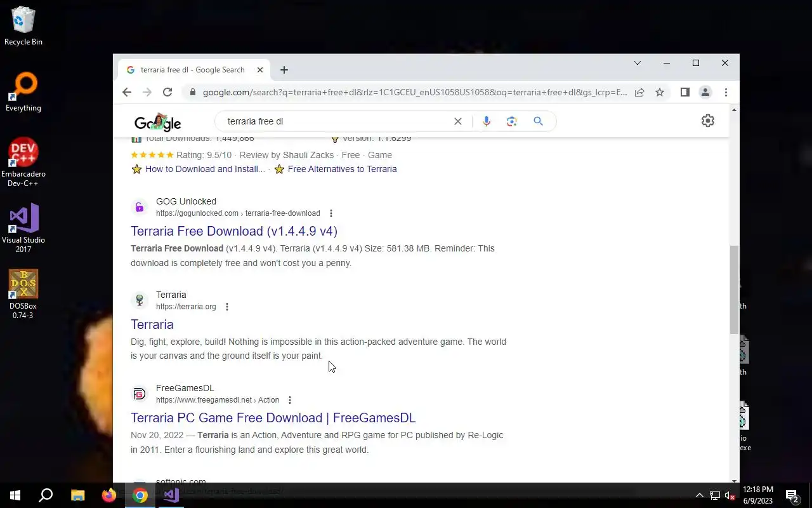
Task: Open the network tray icon
Action: click(x=715, y=495)
